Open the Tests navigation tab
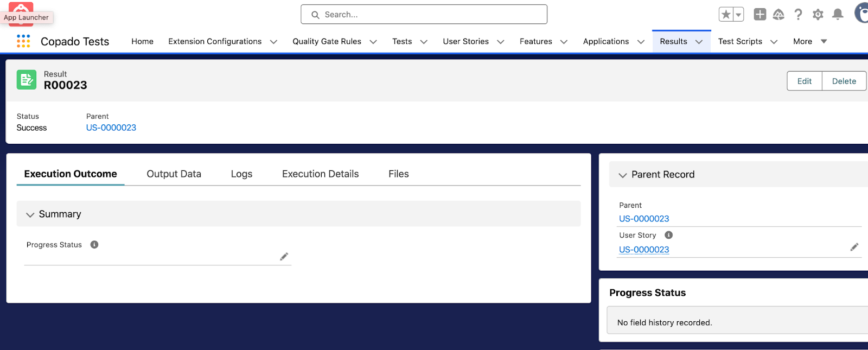The width and height of the screenshot is (868, 350). tap(402, 41)
